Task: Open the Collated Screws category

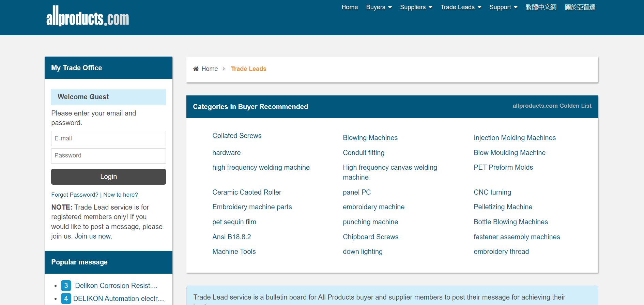Action: [x=237, y=136]
